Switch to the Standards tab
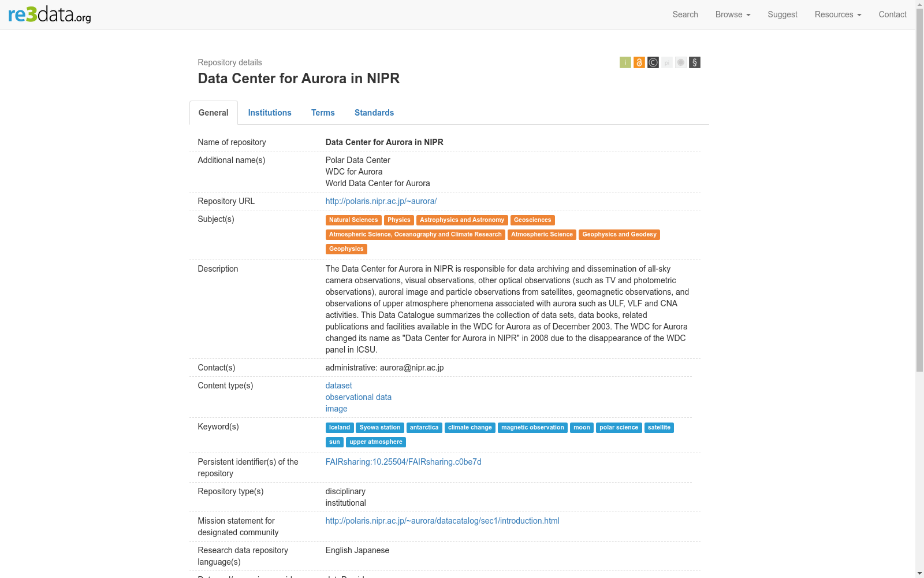Screen dimensions: 924x578 click(374, 113)
